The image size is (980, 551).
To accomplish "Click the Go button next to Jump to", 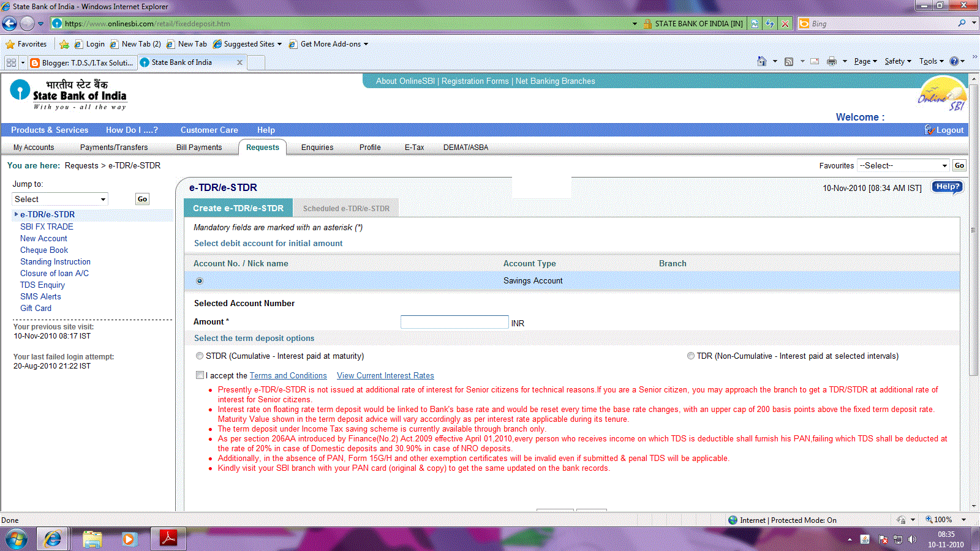I will pos(141,198).
